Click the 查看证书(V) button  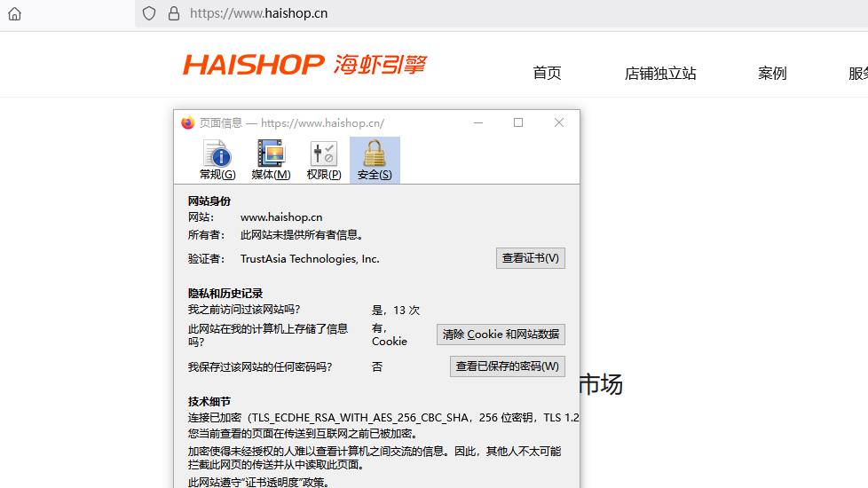[x=531, y=258]
